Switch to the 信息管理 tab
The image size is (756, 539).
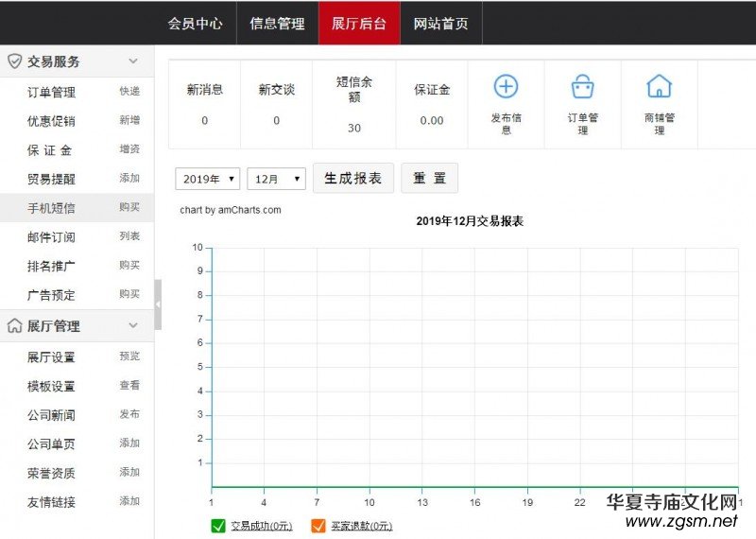277,24
